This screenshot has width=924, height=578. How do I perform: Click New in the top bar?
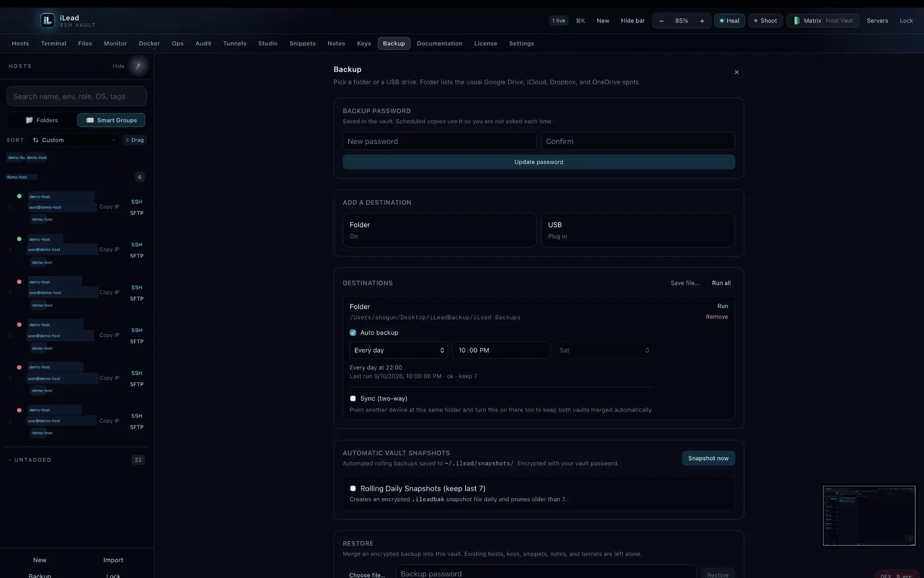pyautogui.click(x=603, y=21)
